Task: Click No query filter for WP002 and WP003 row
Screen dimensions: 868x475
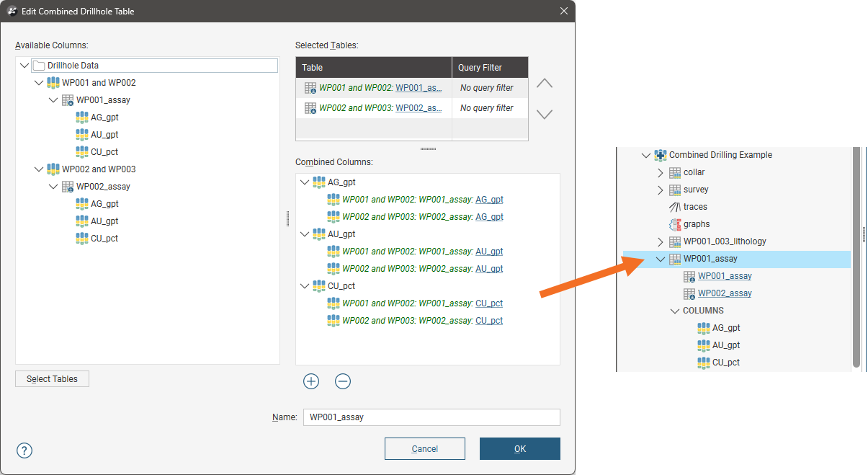Action: tap(487, 108)
